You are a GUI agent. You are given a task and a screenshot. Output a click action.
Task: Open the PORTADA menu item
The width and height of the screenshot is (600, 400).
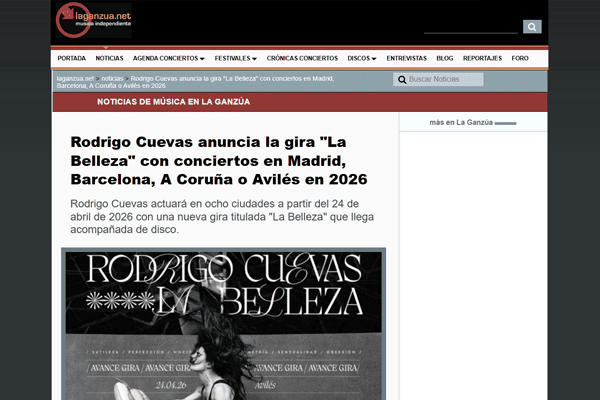pyautogui.click(x=72, y=58)
